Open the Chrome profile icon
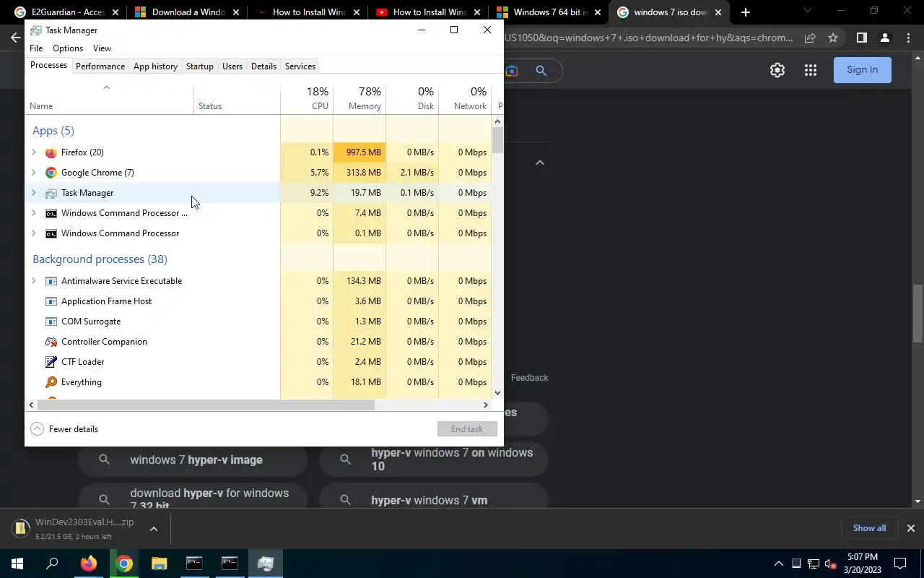Viewport: 924px width, 578px height. 885,38
